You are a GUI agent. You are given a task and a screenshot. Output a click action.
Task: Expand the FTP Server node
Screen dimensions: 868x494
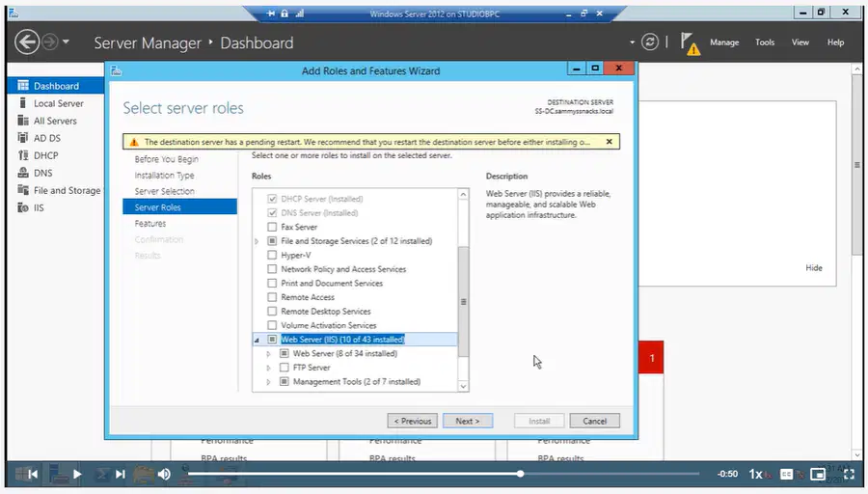[x=268, y=368]
